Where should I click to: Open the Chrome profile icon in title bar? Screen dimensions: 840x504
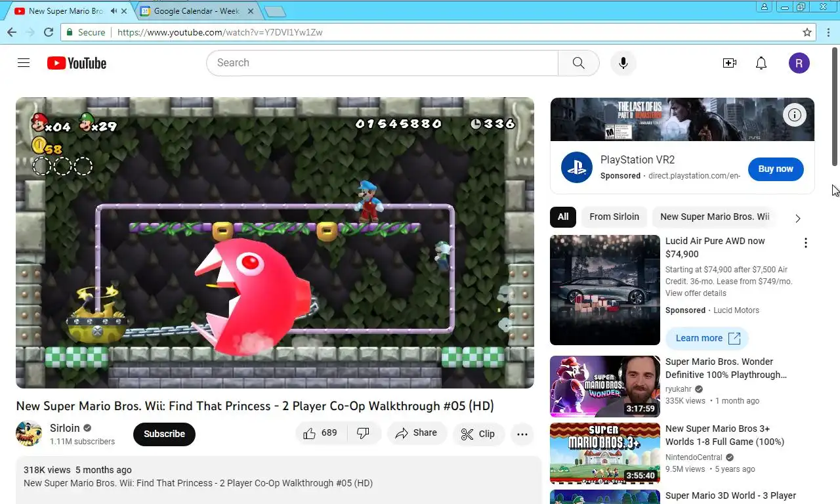764,7
